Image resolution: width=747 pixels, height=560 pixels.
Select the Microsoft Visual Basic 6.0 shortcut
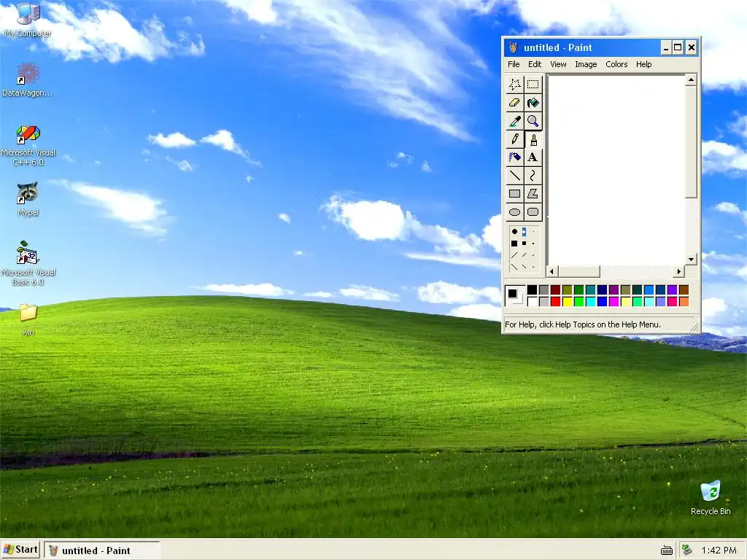pyautogui.click(x=28, y=262)
